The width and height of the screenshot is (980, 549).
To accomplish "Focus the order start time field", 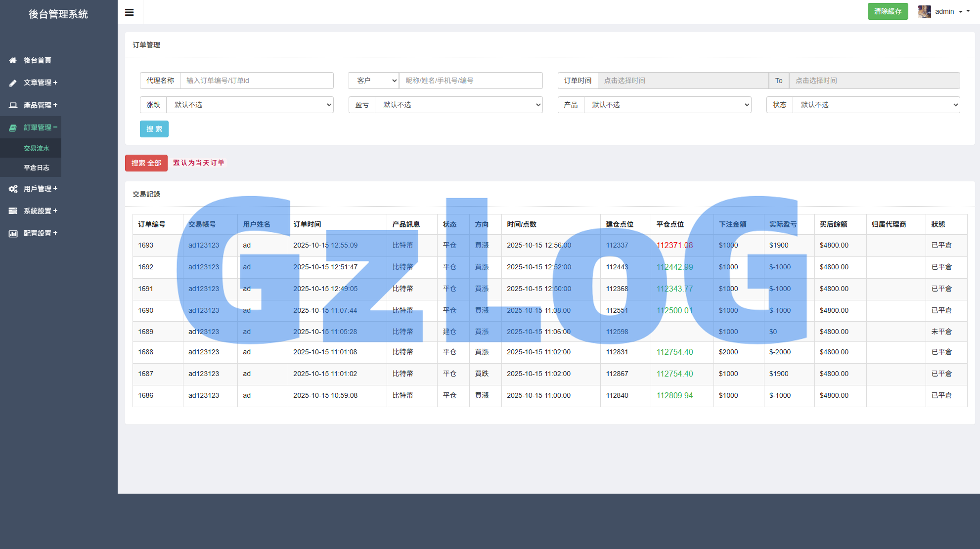I will [683, 81].
